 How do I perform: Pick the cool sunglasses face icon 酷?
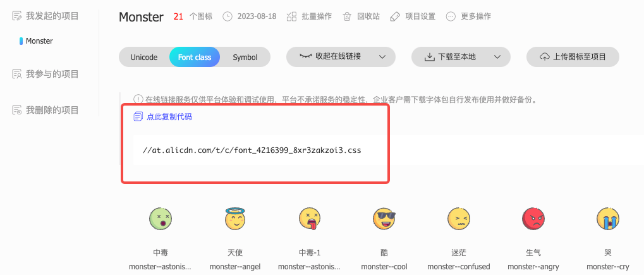point(384,218)
